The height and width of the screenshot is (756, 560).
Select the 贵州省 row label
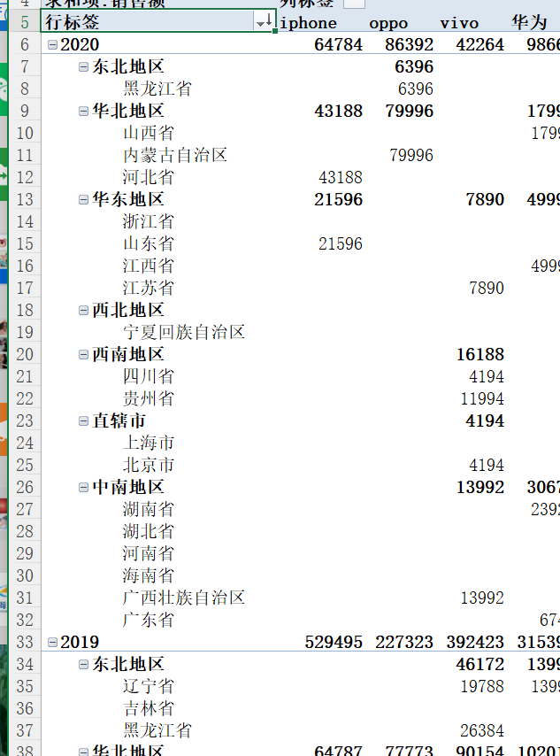click(148, 398)
